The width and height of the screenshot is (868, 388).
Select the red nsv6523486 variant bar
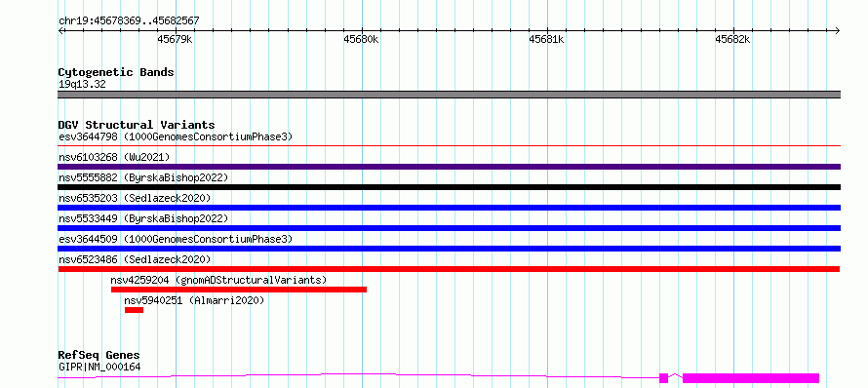449,269
